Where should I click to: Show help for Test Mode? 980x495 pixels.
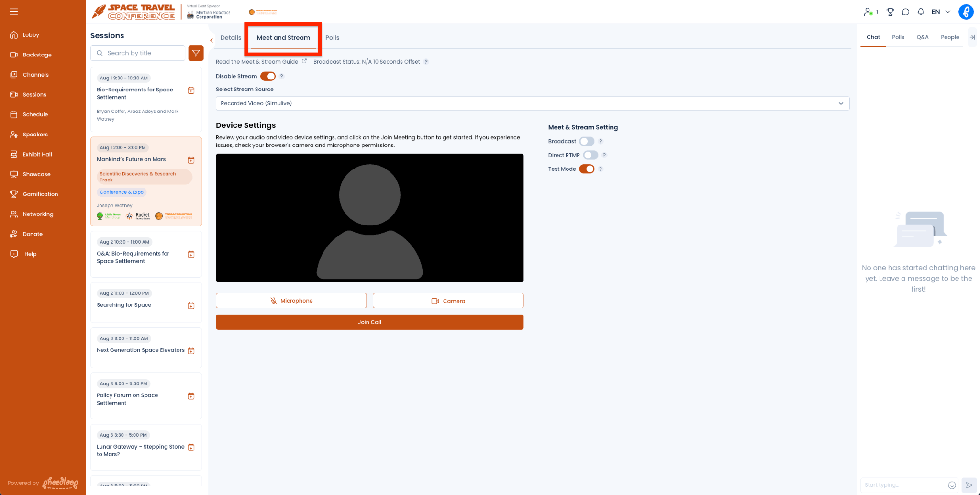(x=601, y=169)
